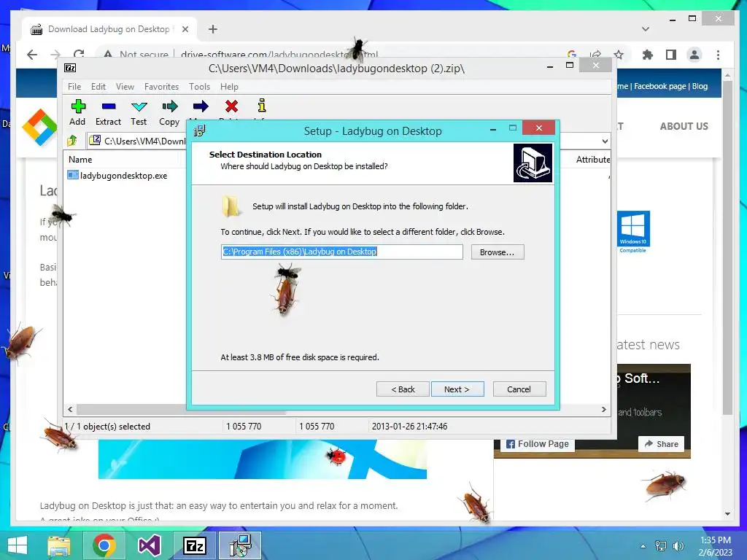Click Browse button for destination folder
747x560 pixels.
pyautogui.click(x=498, y=252)
